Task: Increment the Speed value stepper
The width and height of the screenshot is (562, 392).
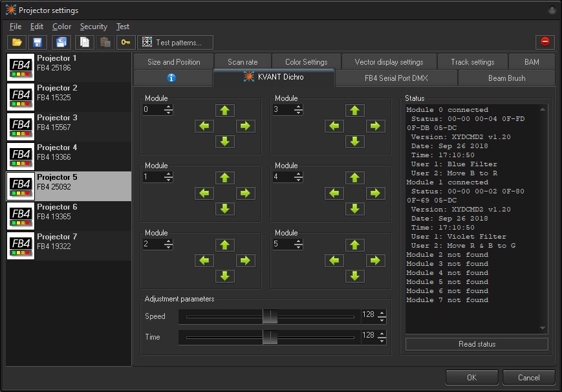Action: [382, 313]
